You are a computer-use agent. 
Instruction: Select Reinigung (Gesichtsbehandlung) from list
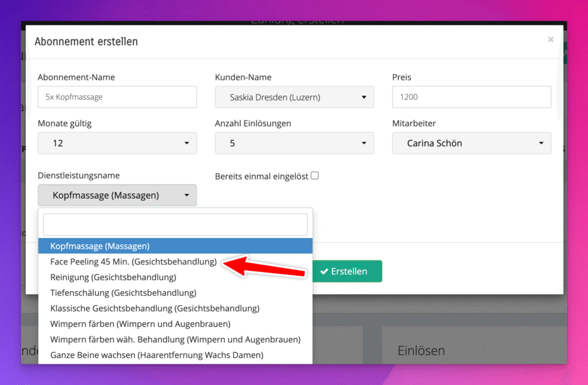coord(113,277)
